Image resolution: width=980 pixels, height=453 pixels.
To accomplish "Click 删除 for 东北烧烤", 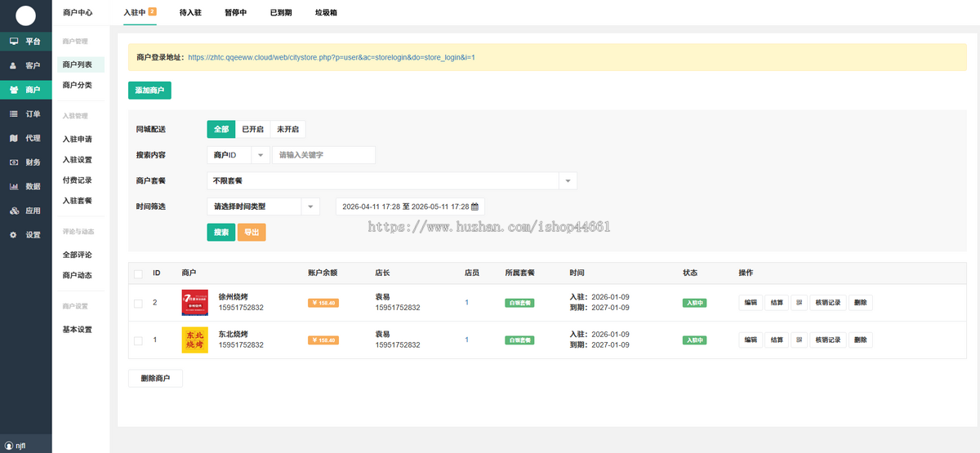I will pos(860,340).
